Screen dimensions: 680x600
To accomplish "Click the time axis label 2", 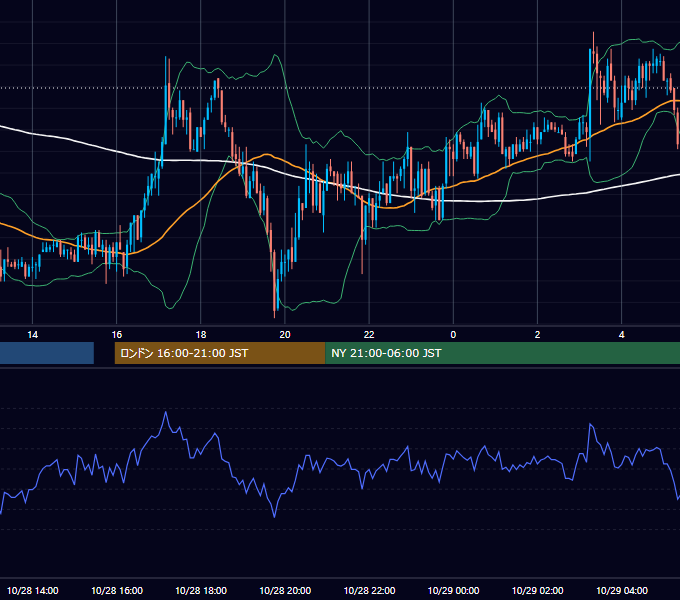I will click(537, 335).
